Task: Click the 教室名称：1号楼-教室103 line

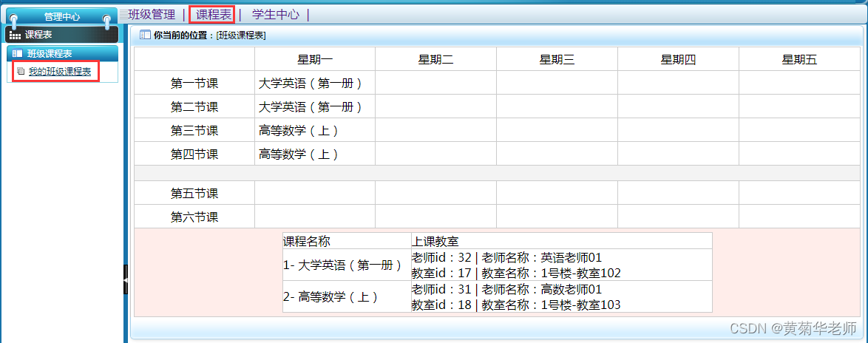Action: pyautogui.click(x=551, y=305)
